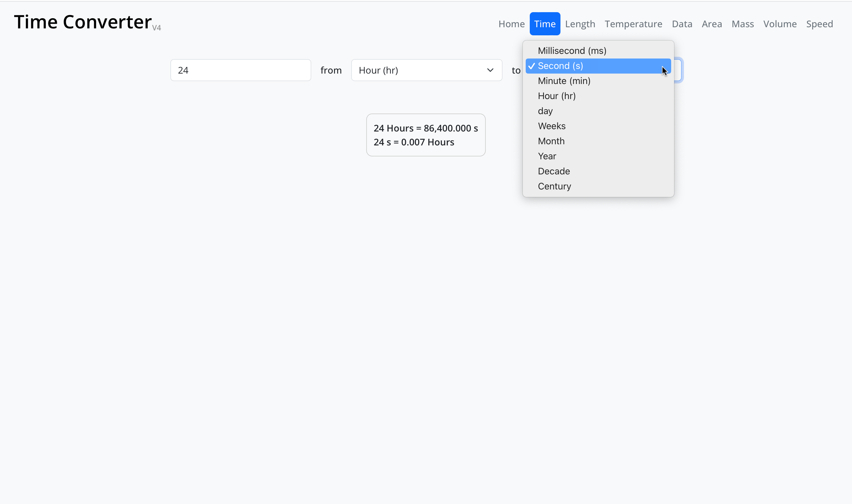The height and width of the screenshot is (504, 852).
Task: Pick Weeks from the open dropdown
Action: (x=551, y=126)
